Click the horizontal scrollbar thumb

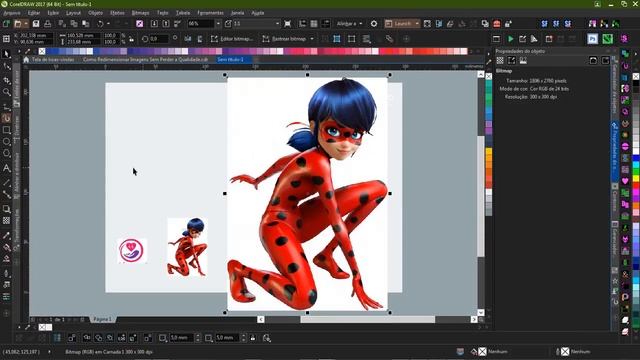(368, 319)
